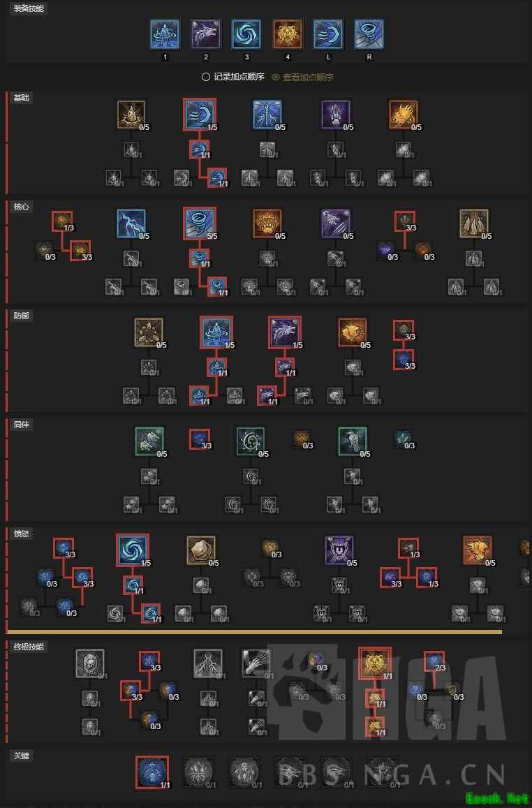Select the Blood Howl wolf skill 1/5
The width and height of the screenshot is (532, 808).
284,333
